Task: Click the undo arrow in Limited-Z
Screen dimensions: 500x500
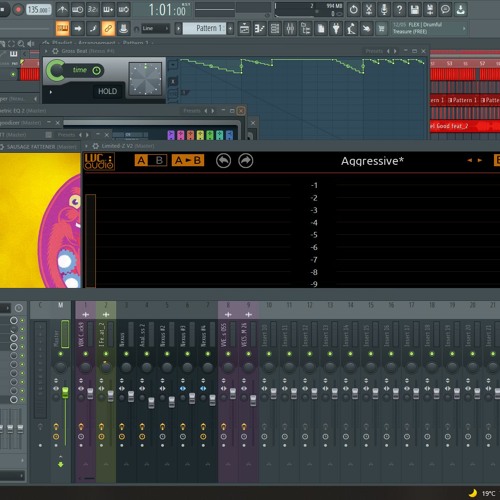Action: pyautogui.click(x=223, y=161)
